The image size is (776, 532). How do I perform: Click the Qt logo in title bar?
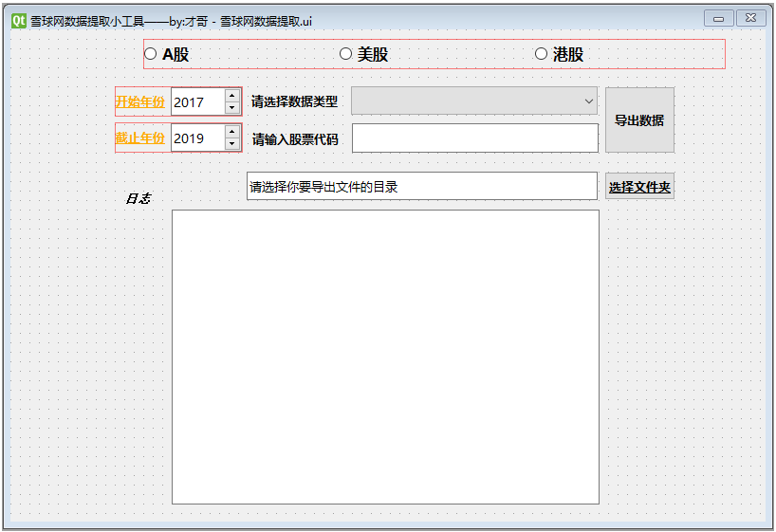click(19, 21)
